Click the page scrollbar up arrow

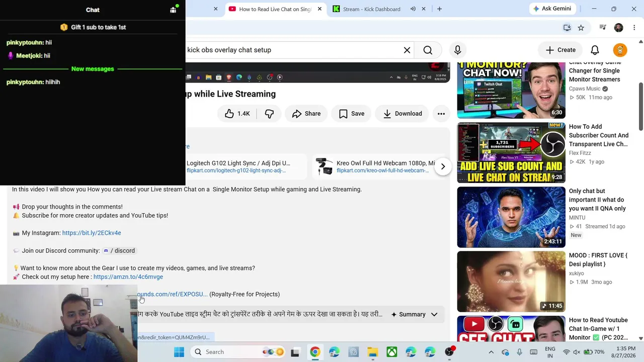click(640, 42)
